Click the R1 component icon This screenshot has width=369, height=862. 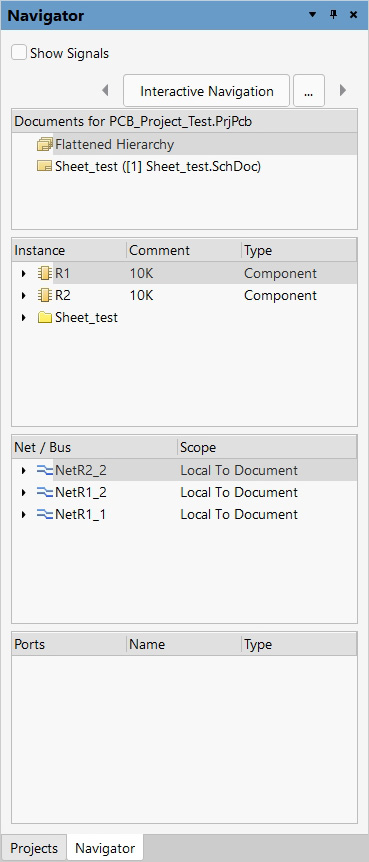[45, 273]
